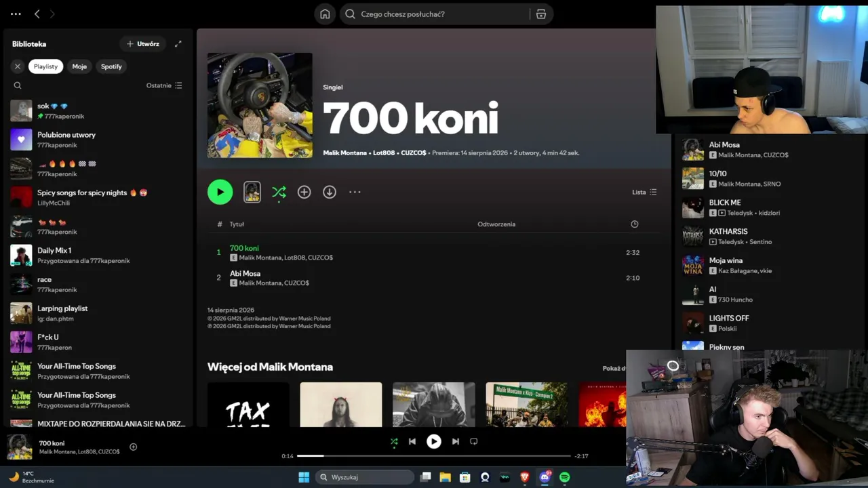Image resolution: width=868 pixels, height=488 pixels.
Task: Click the Wyszukaj taskbar search box
Action: click(x=365, y=477)
